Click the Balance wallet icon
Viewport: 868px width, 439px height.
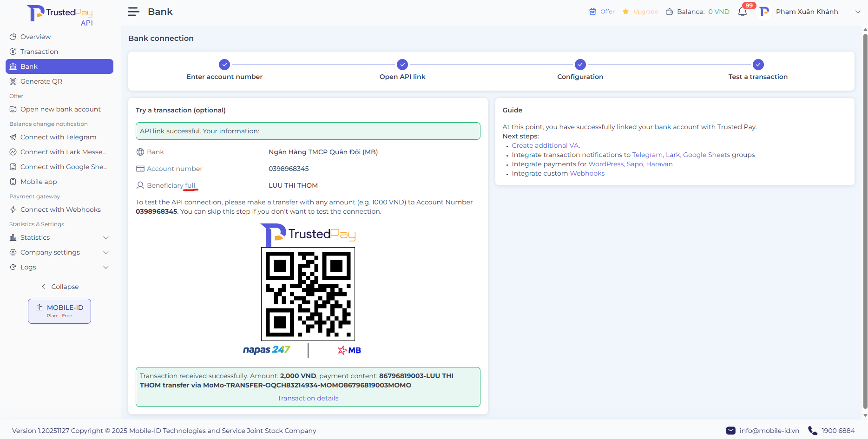(x=670, y=12)
